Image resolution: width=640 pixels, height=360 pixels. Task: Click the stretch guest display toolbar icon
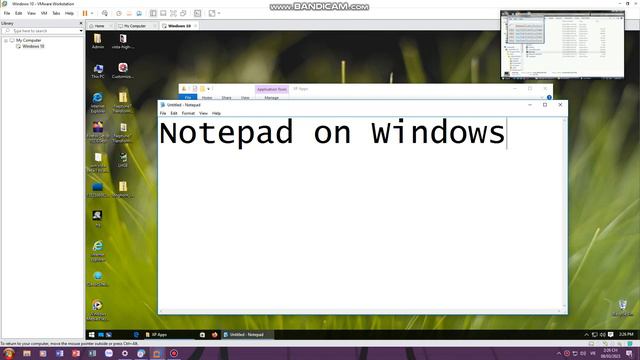[212, 13]
